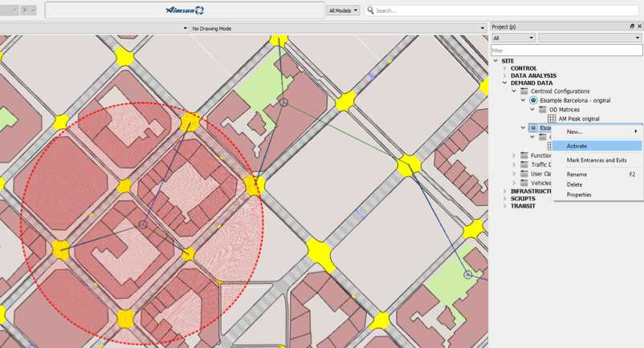Click the grayed play simulation arrow button
The width and height of the screenshot is (644, 348).
pyautogui.click(x=25, y=10)
